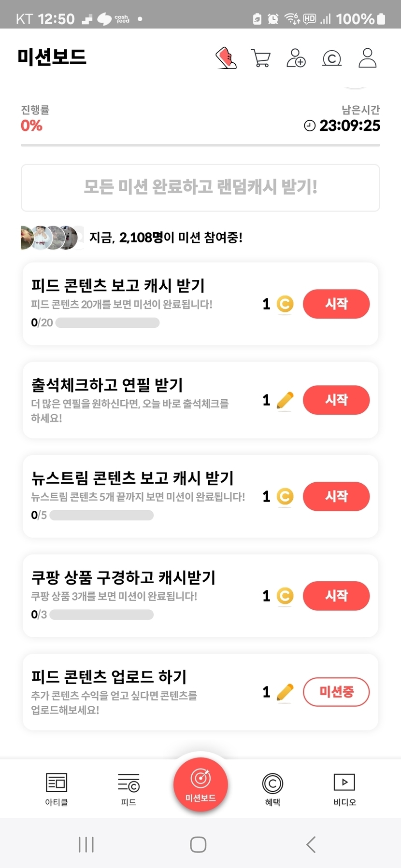The width and height of the screenshot is (401, 868).
Task: Tap the red 미션보드 center button
Action: tap(200, 784)
